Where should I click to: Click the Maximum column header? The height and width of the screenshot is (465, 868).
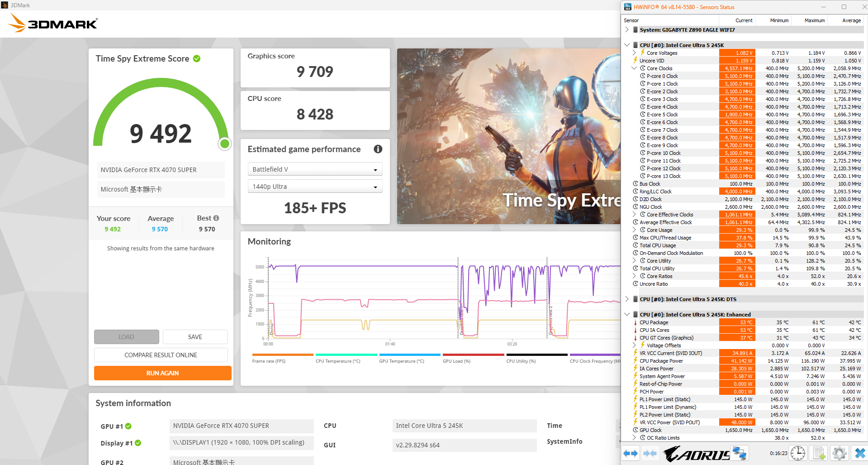coord(809,20)
